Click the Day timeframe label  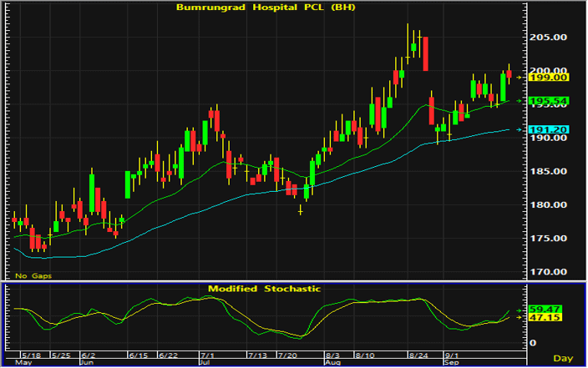[x=563, y=358]
